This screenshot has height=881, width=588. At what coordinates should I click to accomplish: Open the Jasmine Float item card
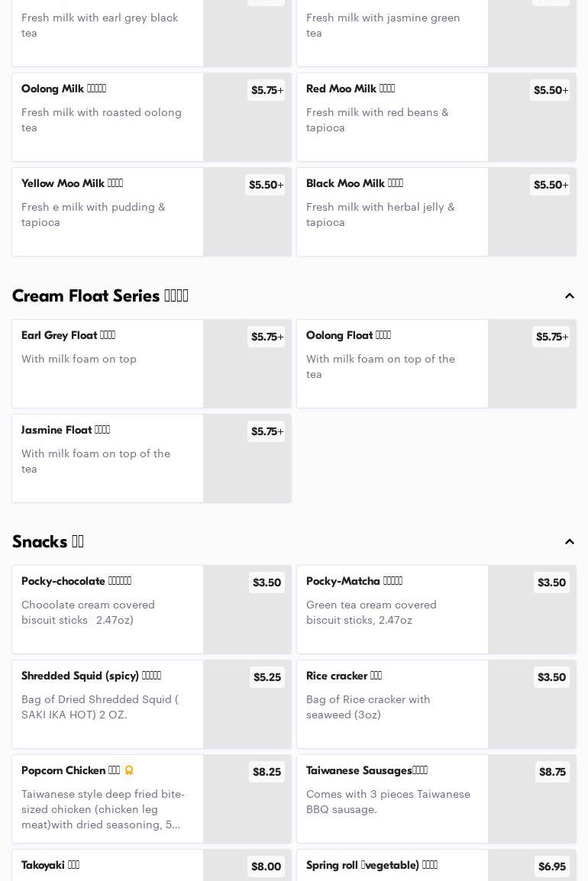tap(108, 458)
